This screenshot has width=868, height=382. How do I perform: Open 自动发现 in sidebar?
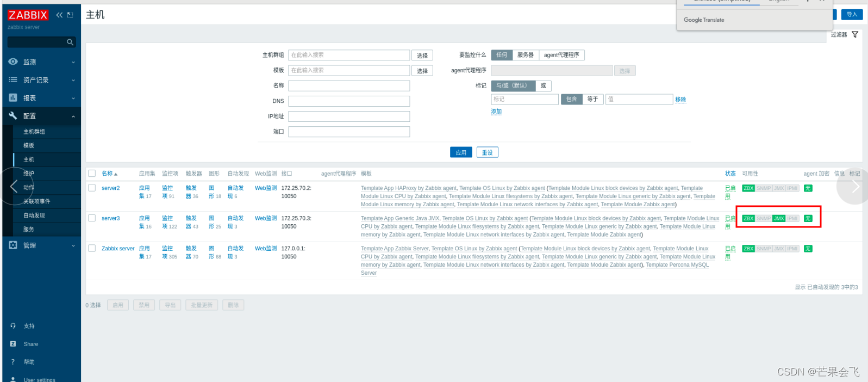click(34, 215)
